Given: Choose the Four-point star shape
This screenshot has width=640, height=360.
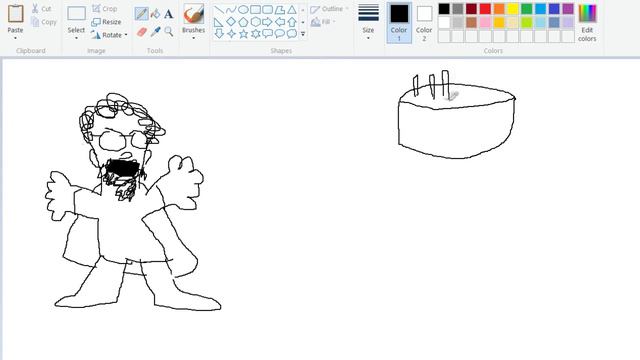Looking at the screenshot, I should (231, 33).
